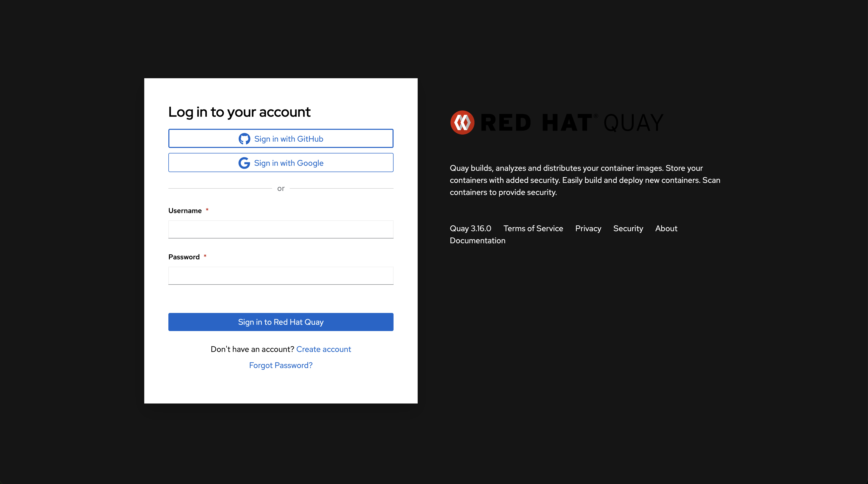Open the Privacy footer link
This screenshot has height=484, width=868.
coord(588,228)
